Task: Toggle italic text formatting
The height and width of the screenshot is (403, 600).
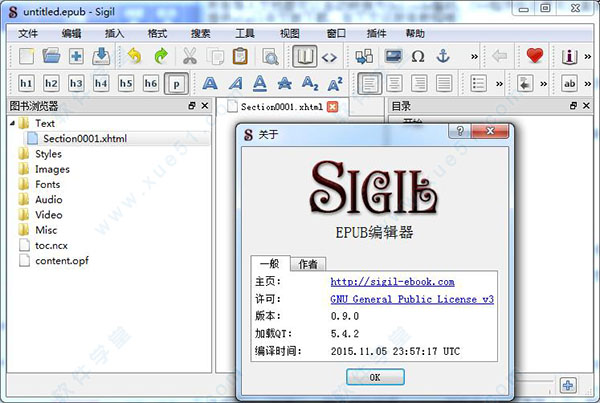Action: pos(235,83)
